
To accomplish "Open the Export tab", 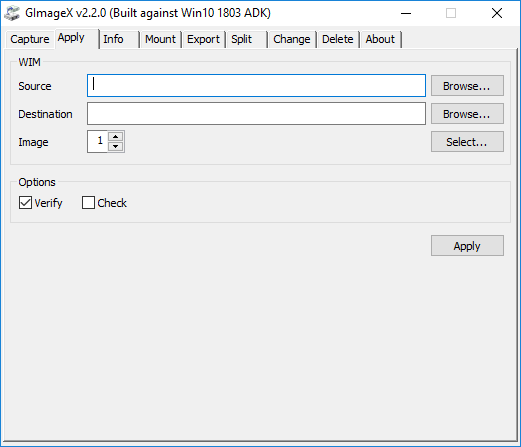I will (x=203, y=39).
